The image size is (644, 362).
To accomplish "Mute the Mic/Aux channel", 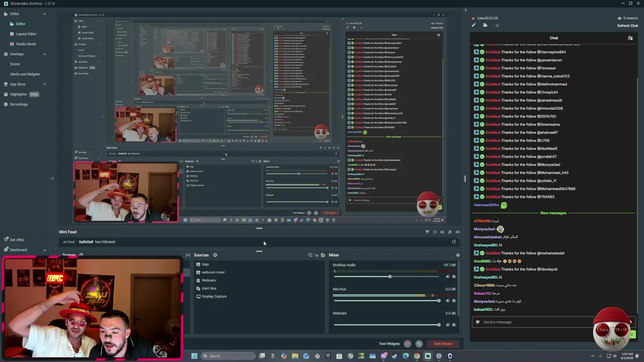I will pos(448,301).
